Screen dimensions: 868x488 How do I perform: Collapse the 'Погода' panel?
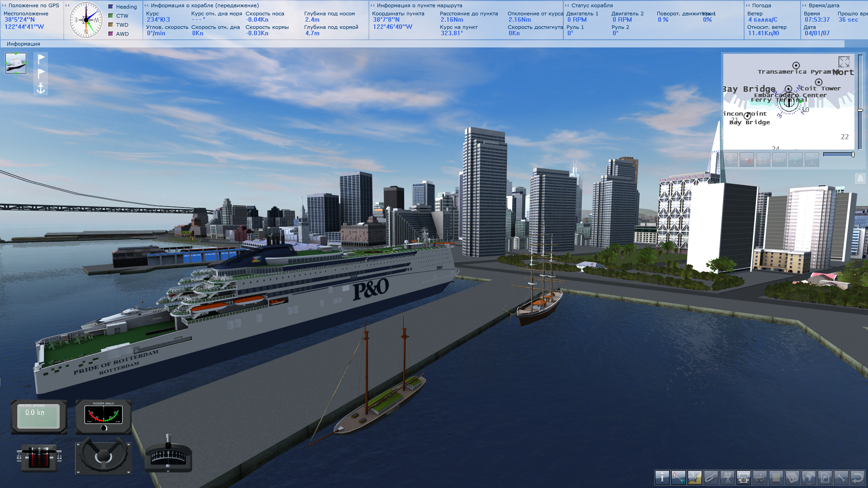(748, 5)
